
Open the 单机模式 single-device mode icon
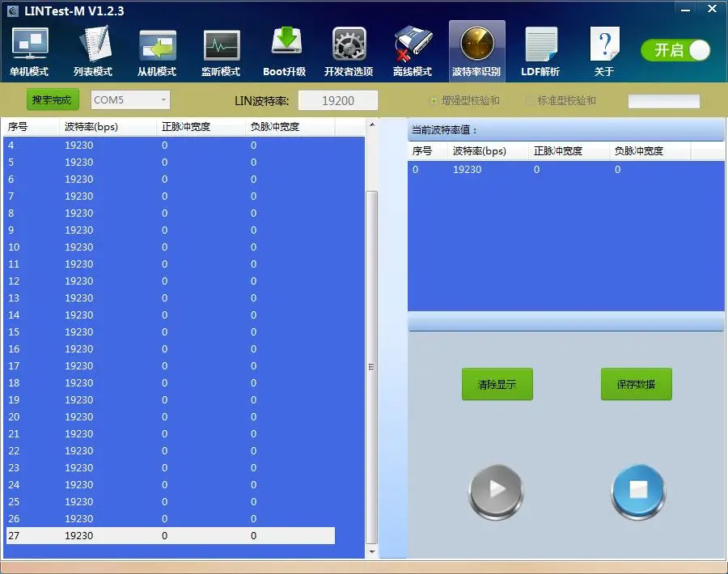click(29, 52)
